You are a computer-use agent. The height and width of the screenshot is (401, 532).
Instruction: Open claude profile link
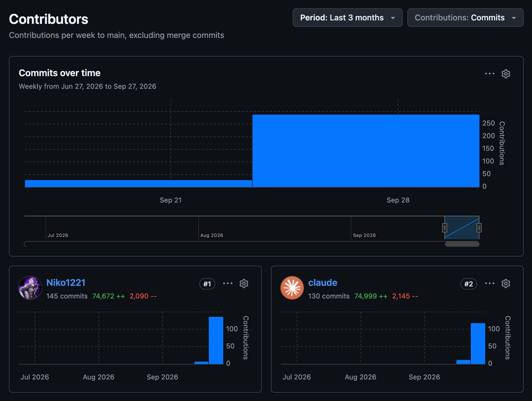pos(323,283)
